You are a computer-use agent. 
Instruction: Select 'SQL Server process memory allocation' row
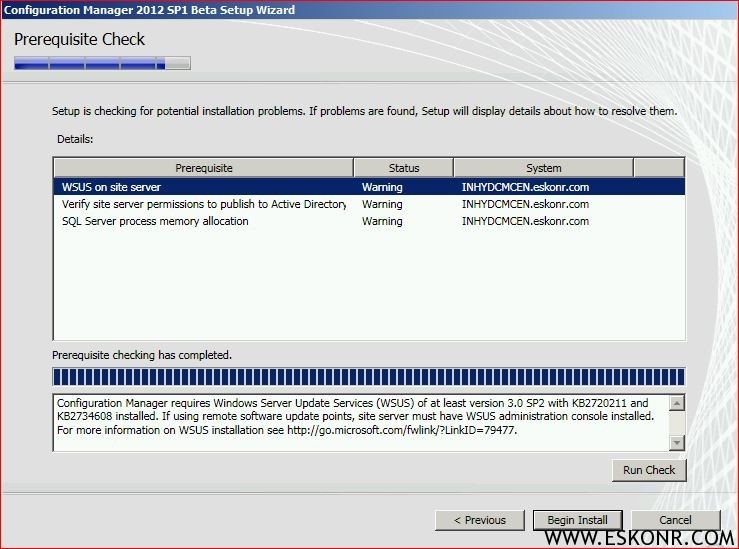pyautogui.click(x=369, y=221)
